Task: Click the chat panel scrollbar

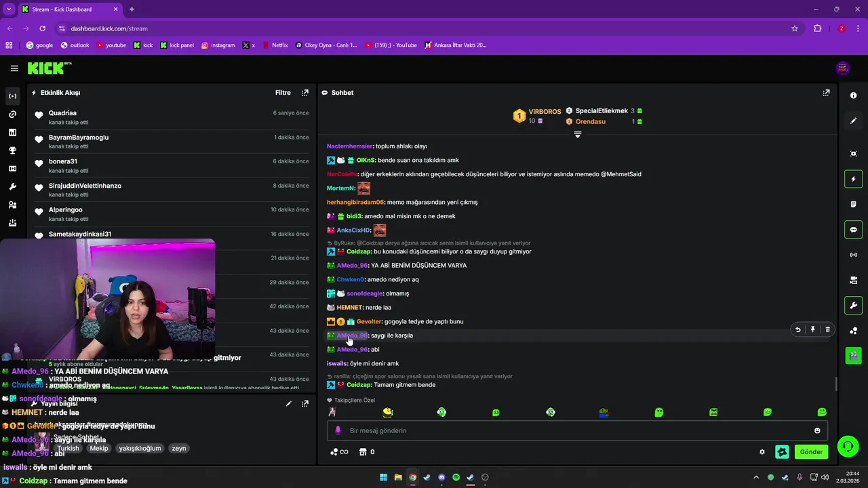Action: (x=835, y=384)
